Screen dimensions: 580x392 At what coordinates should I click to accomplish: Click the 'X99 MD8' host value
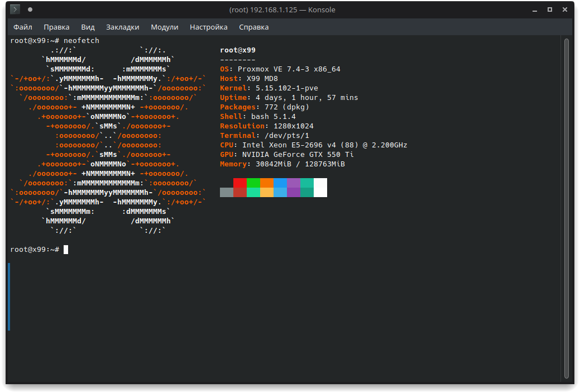coord(262,79)
